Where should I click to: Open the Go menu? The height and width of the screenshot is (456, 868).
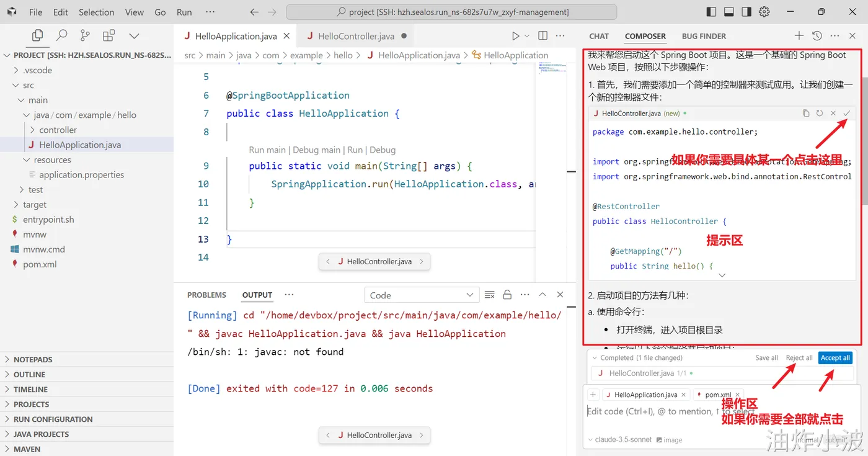coord(160,12)
